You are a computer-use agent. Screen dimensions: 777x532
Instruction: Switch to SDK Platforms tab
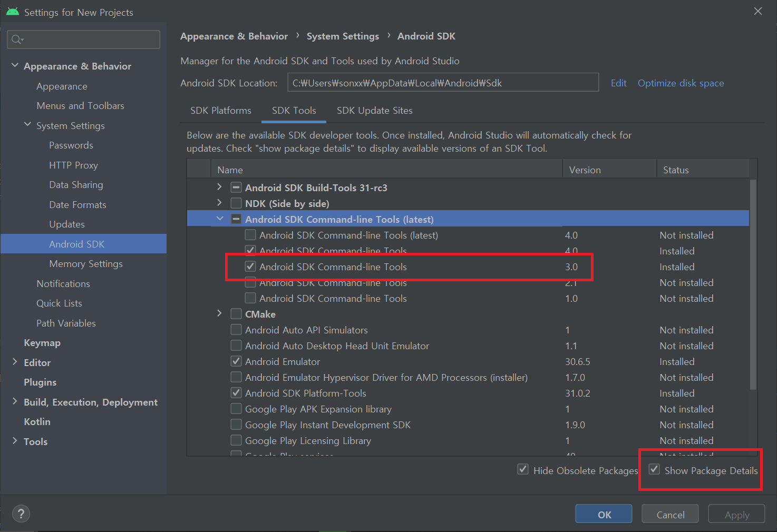point(221,111)
